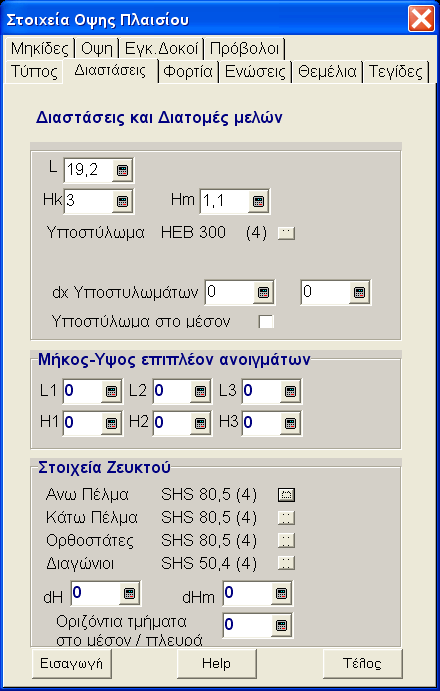Open calculator icon next to L3
This screenshot has height=691, width=440.
pyautogui.click(x=290, y=391)
